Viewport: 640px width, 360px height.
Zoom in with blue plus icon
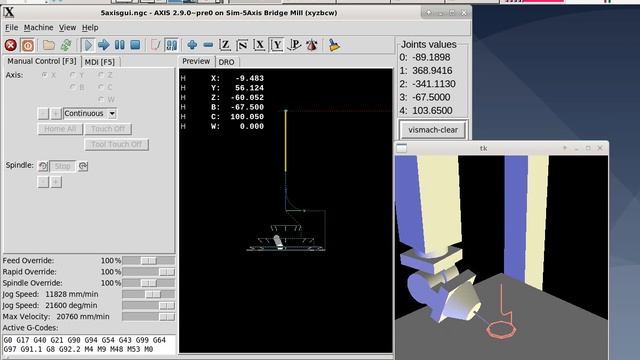(x=192, y=45)
